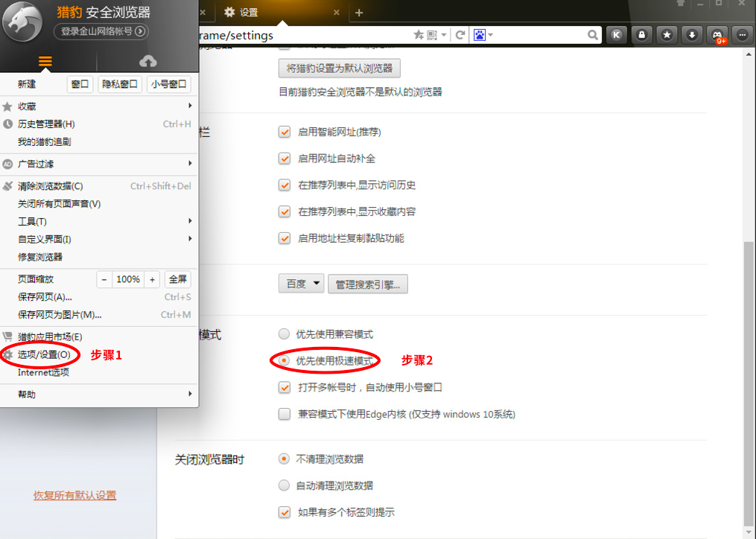Click 将猎豹设置为默认浏览器 button
Viewport: 756px width, 539px height.
340,68
